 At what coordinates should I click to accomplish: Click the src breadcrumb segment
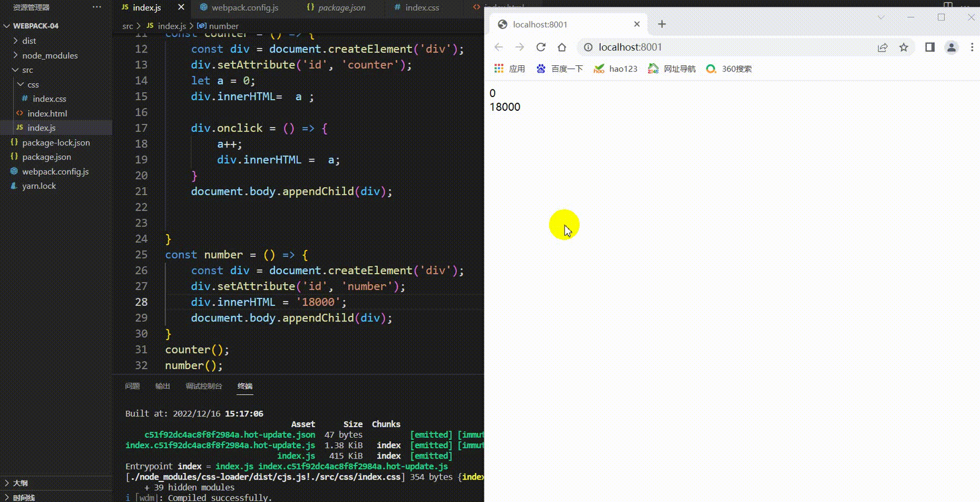coord(128,26)
